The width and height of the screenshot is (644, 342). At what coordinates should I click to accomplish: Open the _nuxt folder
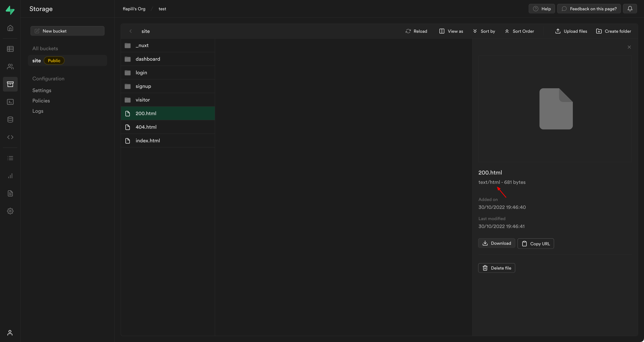142,45
